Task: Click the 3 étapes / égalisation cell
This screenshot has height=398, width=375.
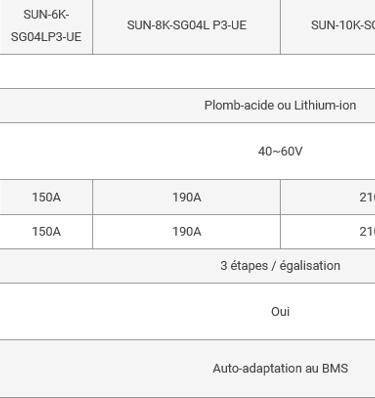Action: (x=187, y=266)
